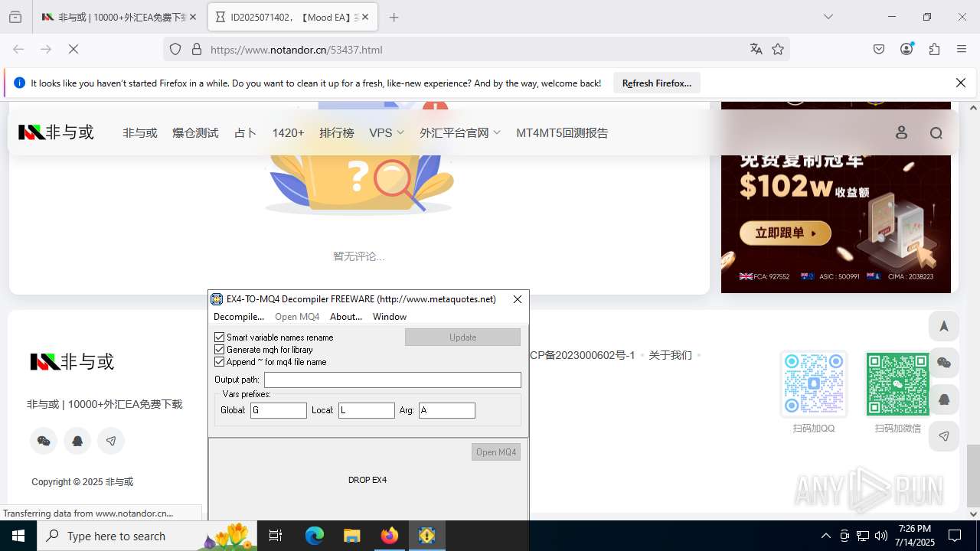Open the About... menu
Viewport: 980px width, 551px height.
coord(346,316)
